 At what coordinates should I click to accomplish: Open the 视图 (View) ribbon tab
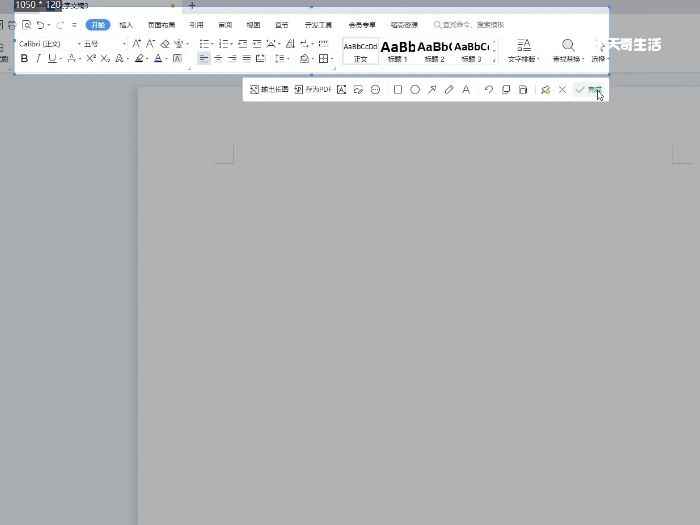[253, 25]
